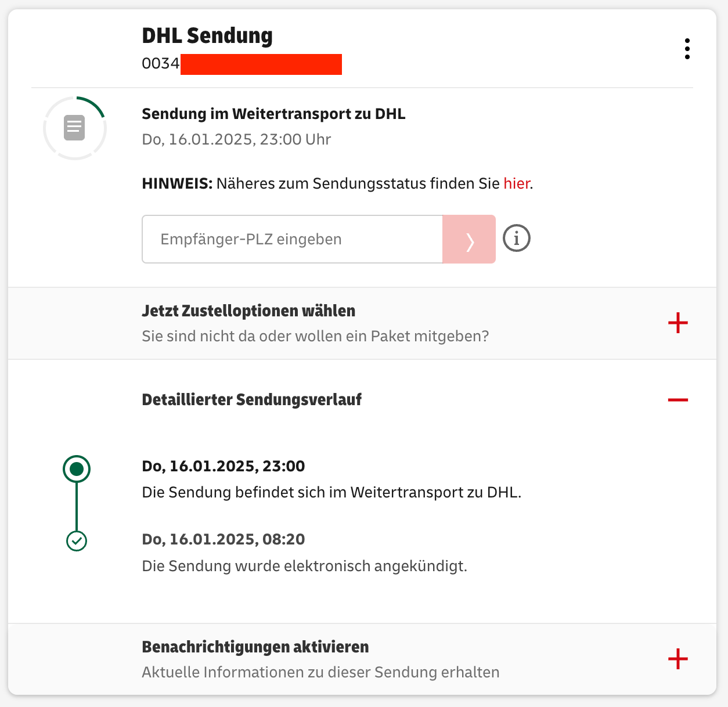Image resolution: width=728 pixels, height=707 pixels.
Task: Click the Empfänger-PLZ eingeben input field
Action: click(292, 239)
